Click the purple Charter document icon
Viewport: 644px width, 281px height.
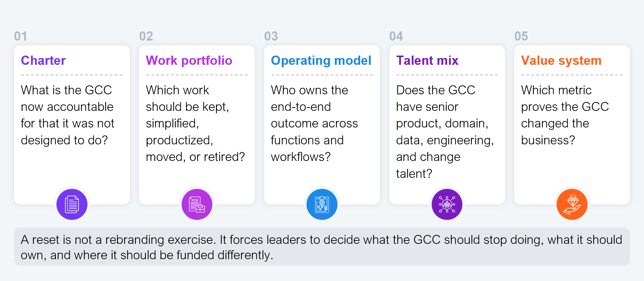click(x=72, y=204)
